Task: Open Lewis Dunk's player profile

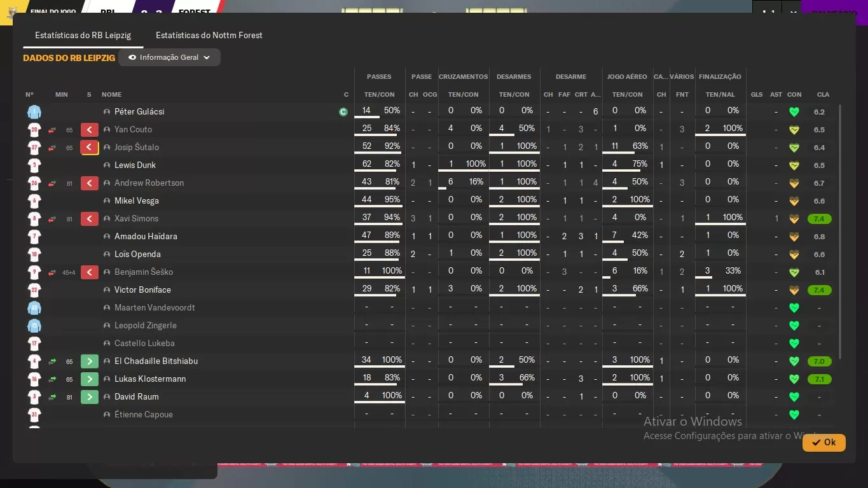Action: coord(135,165)
